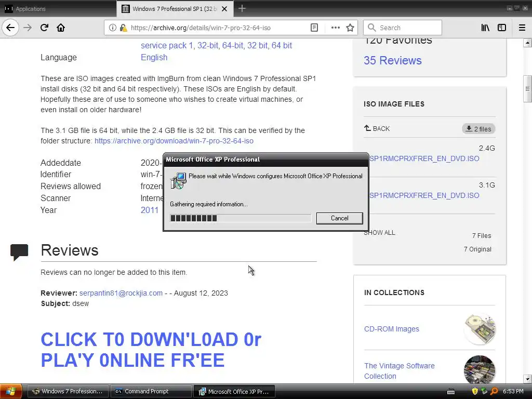
Task: Show the sidebar toggle icon
Action: 502,28
